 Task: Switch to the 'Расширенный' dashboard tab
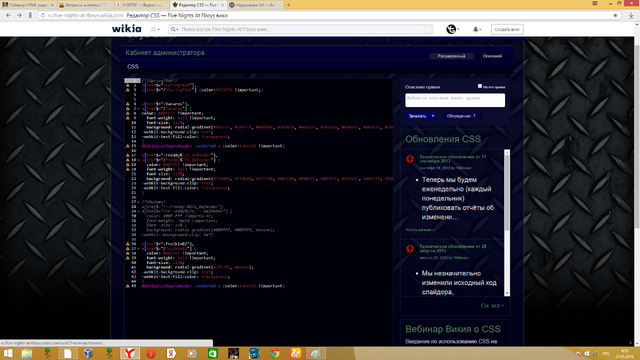click(x=451, y=56)
